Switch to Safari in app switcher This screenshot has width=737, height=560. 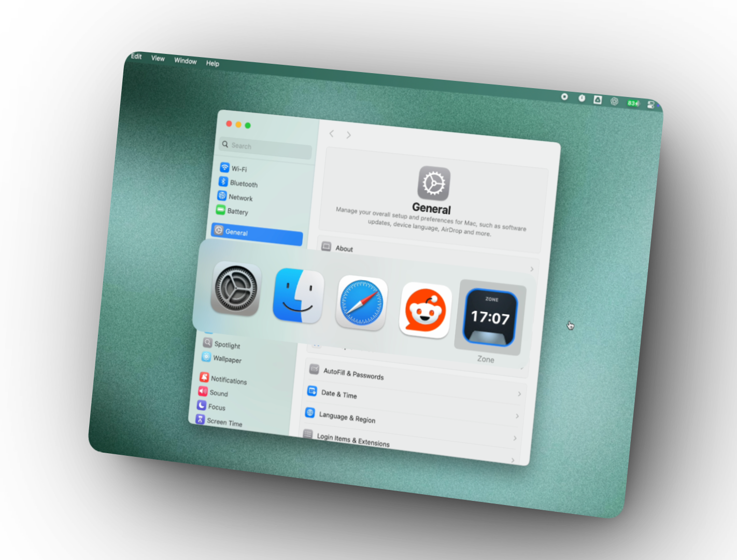point(362,303)
